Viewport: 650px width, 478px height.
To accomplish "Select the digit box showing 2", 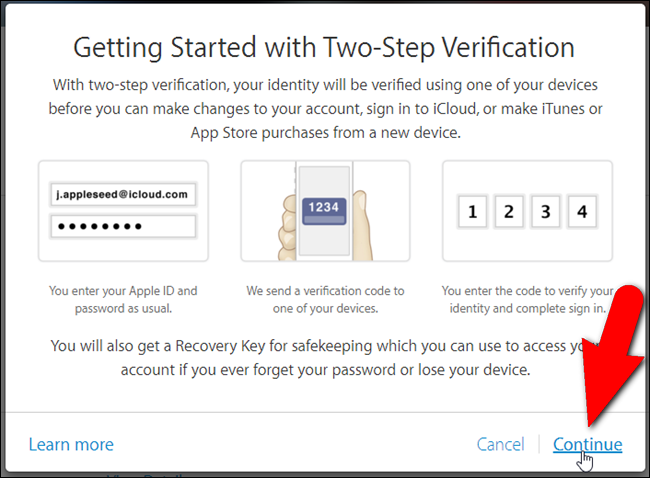I will pyautogui.click(x=509, y=212).
